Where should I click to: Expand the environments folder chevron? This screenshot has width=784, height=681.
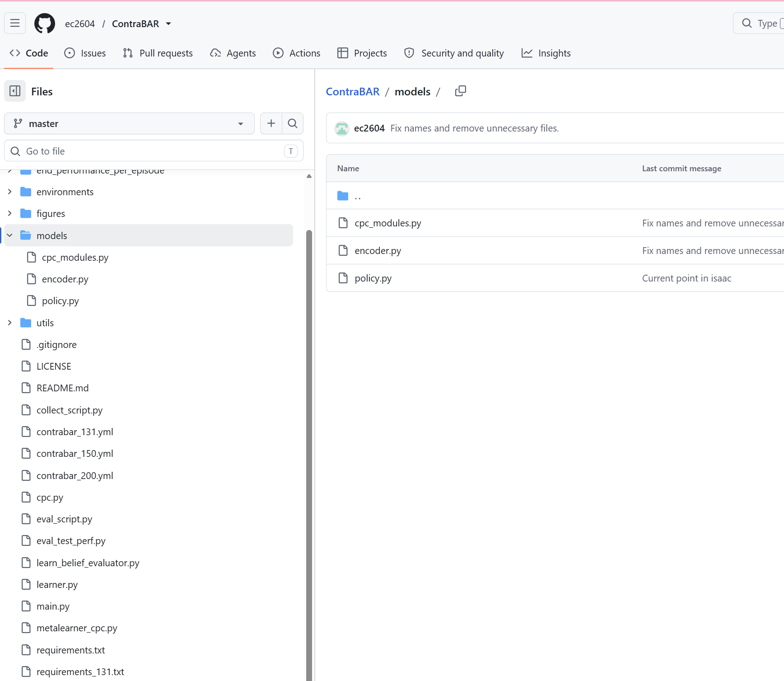[9, 192]
